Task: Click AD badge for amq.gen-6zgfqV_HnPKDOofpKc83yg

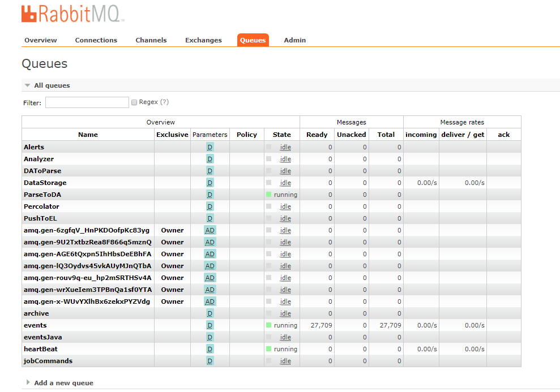Action: tap(210, 230)
